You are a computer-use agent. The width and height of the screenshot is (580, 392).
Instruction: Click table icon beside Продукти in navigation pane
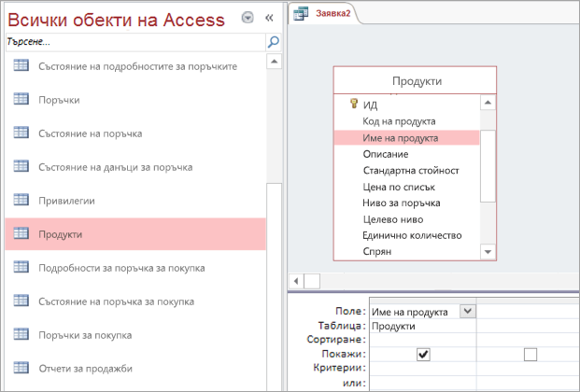[21, 233]
